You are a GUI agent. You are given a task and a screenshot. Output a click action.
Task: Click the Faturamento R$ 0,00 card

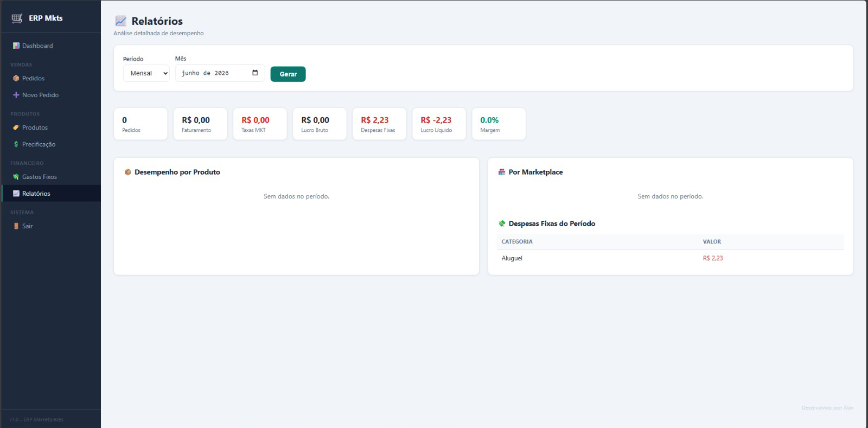pos(200,124)
